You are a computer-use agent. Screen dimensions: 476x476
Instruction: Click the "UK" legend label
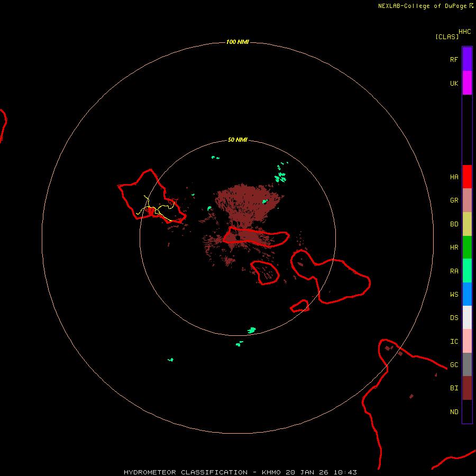tap(454, 83)
